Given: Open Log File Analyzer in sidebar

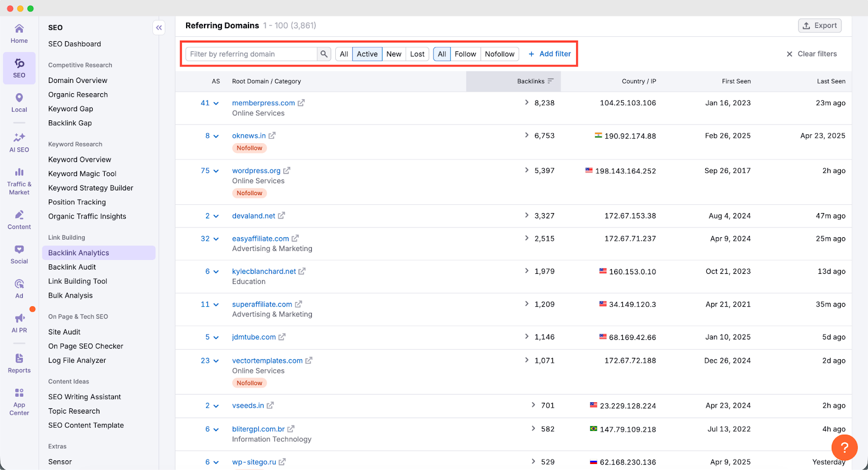Looking at the screenshot, I should (x=77, y=360).
